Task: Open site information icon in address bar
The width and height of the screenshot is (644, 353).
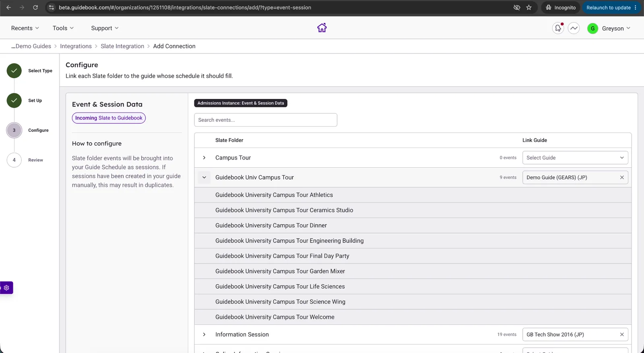Action: click(51, 8)
